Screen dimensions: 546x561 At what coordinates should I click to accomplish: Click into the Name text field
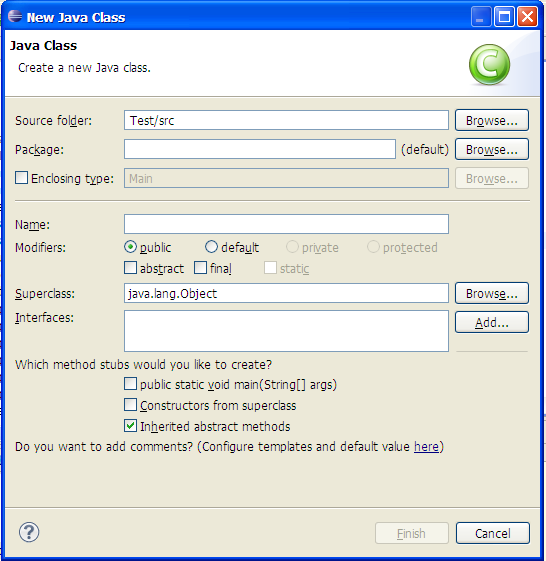(286, 224)
